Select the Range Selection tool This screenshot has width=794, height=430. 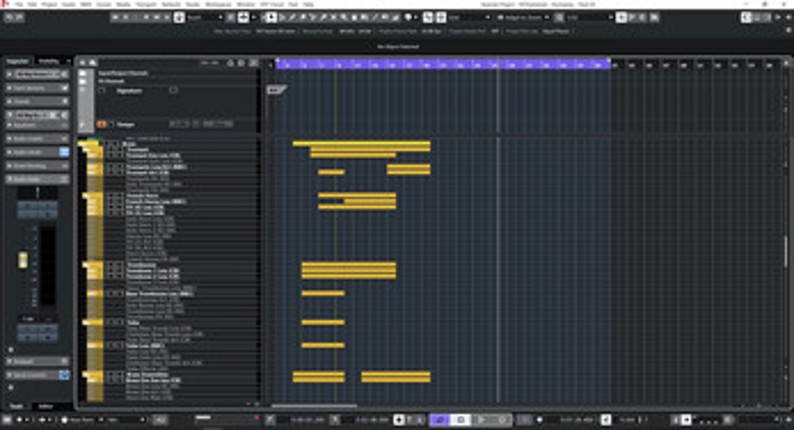pos(282,17)
